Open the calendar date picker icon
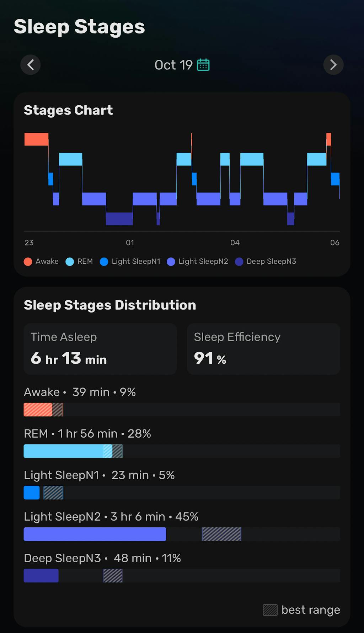This screenshot has width=364, height=633. [203, 64]
